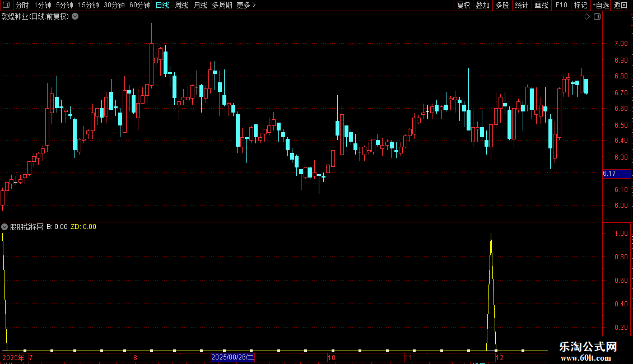Click the 6.00 price axis label

(x=621, y=206)
